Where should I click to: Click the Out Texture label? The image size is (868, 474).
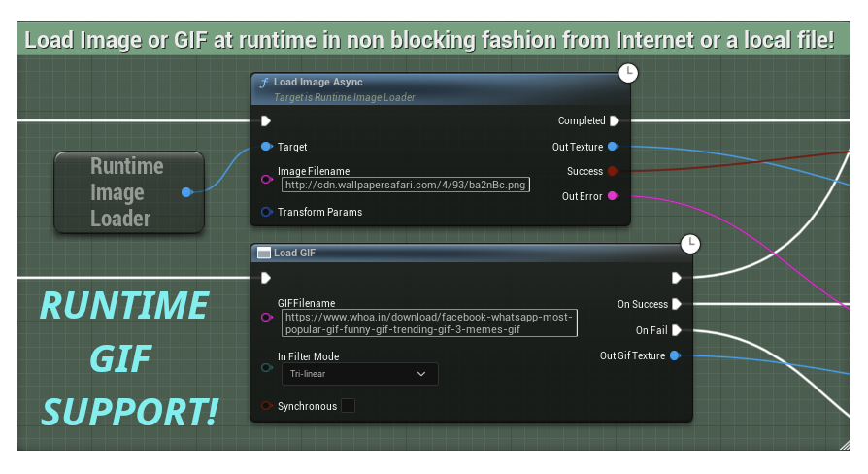578,147
